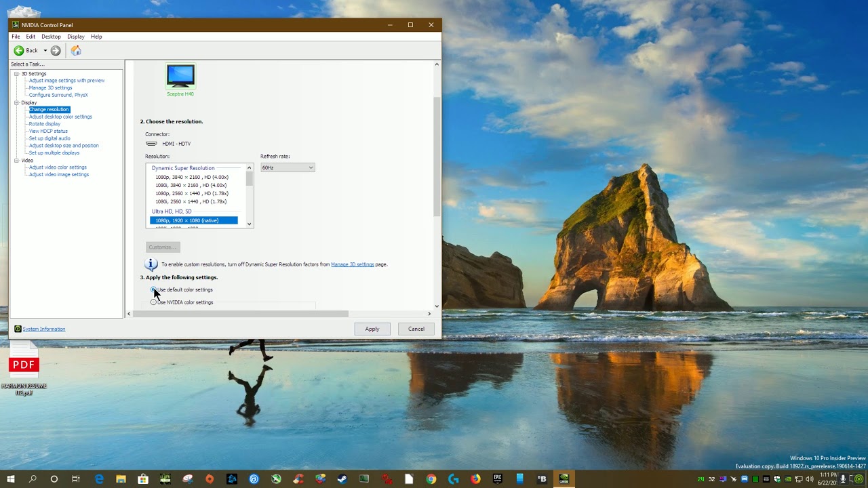Open Adjust desktop color settings

click(60, 117)
